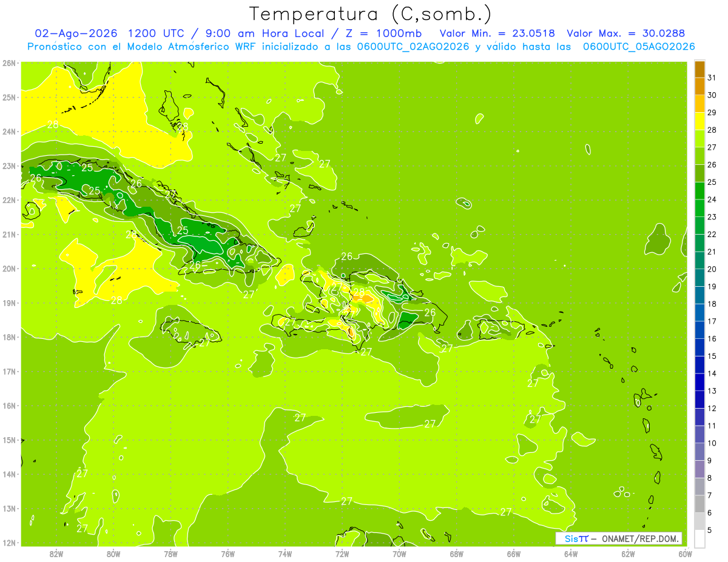Click the '72W' longitude label
This screenshot has width=728, height=562.
pos(342,554)
